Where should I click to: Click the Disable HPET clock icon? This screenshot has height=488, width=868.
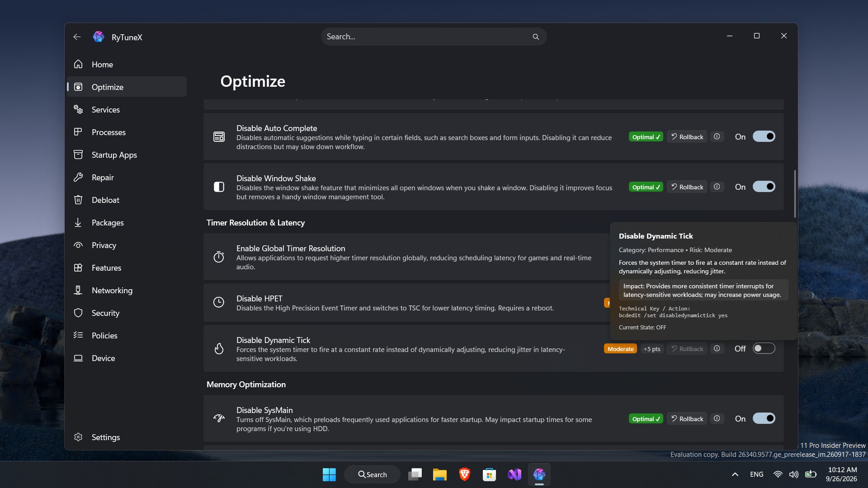tap(219, 302)
